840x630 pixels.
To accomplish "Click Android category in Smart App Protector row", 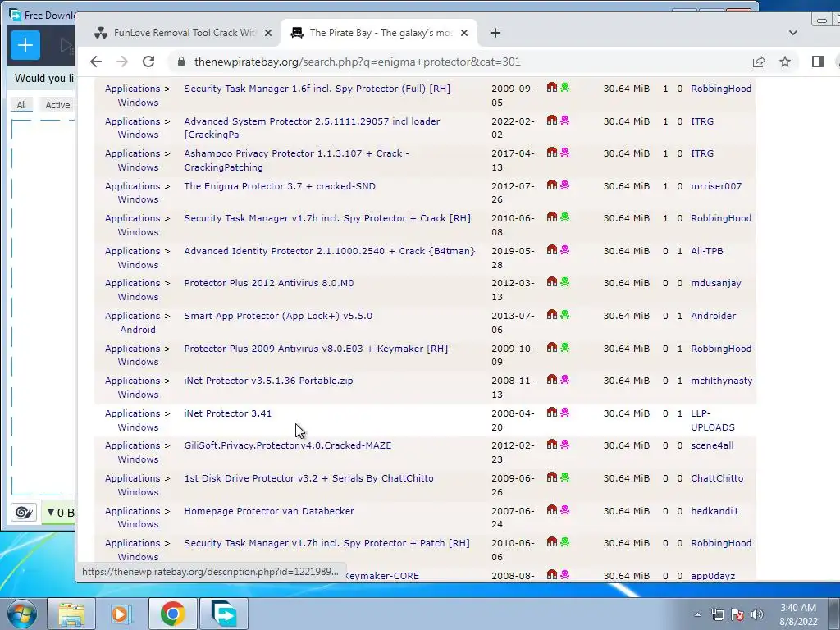I will tap(138, 330).
